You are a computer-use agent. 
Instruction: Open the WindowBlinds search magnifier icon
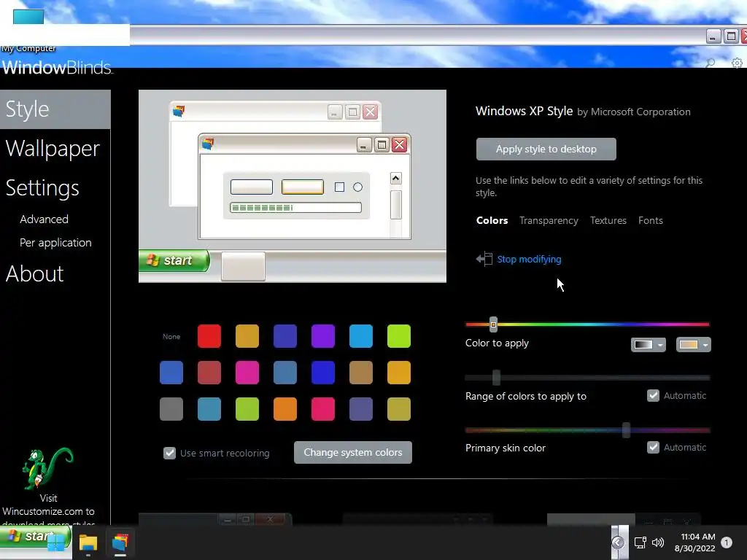pos(711,63)
